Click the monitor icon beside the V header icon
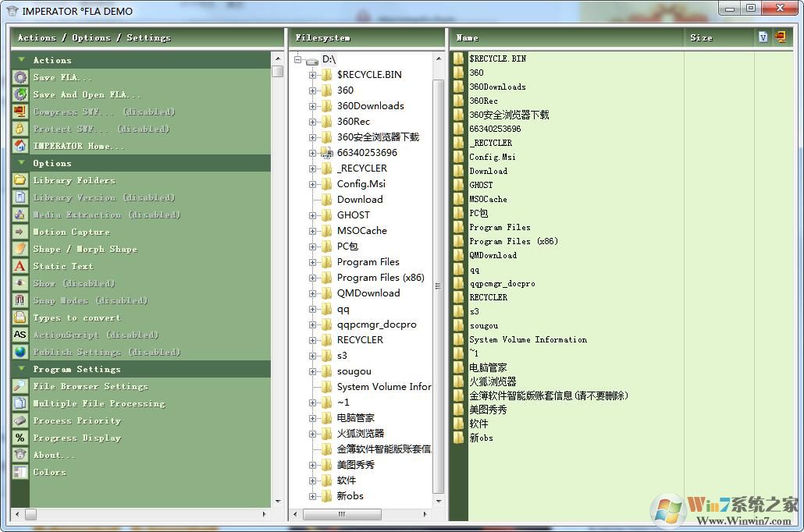This screenshot has width=804, height=532. click(780, 37)
